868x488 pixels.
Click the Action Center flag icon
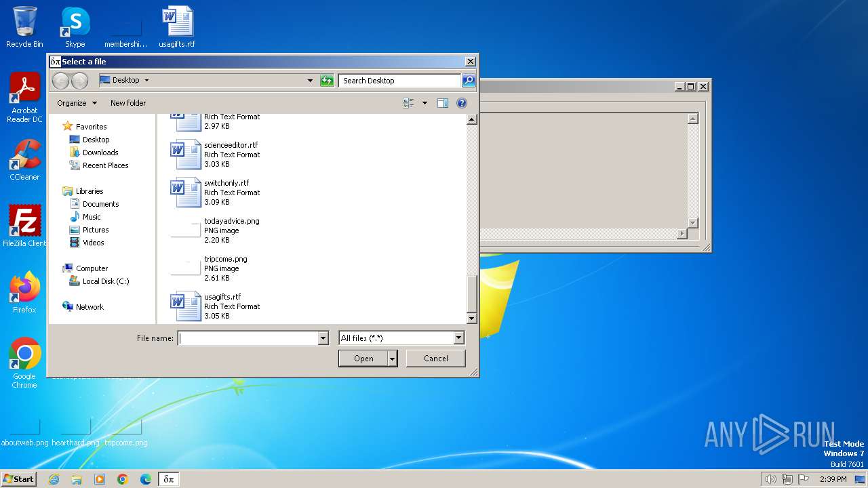coord(804,479)
